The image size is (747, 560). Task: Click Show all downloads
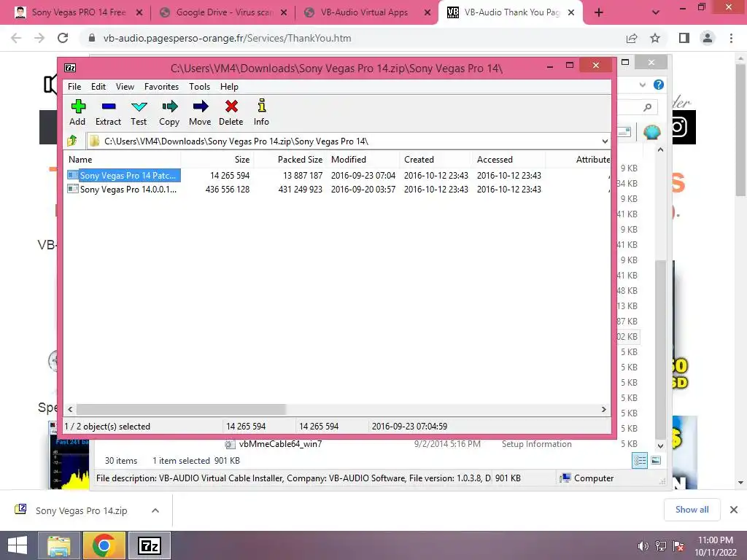point(692,510)
